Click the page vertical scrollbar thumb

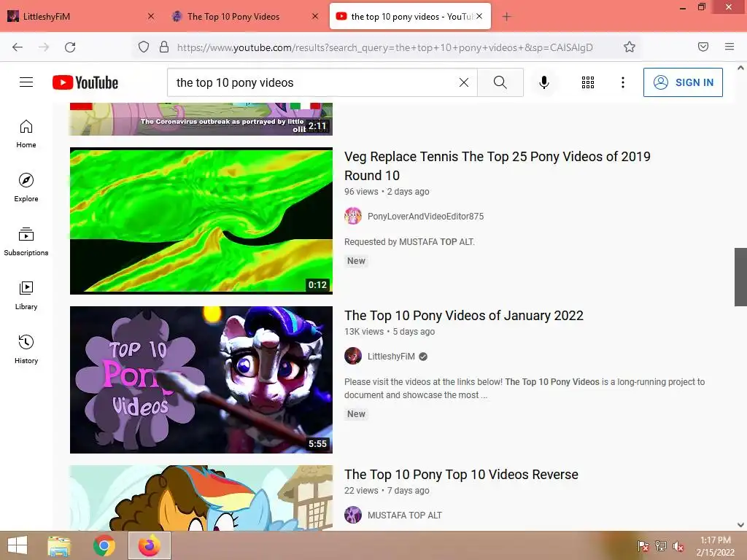[740, 276]
